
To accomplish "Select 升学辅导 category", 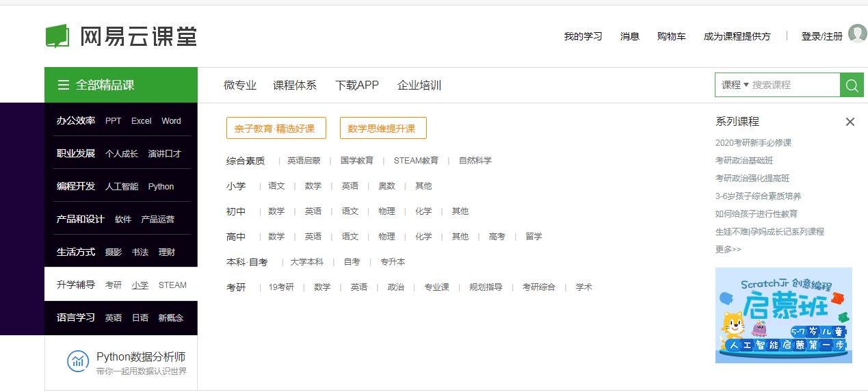I will pos(76,285).
